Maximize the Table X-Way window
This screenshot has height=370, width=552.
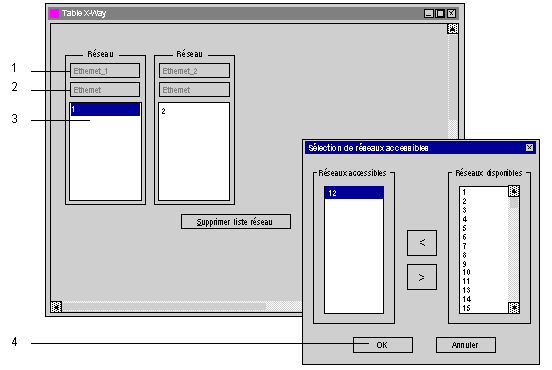pos(440,14)
